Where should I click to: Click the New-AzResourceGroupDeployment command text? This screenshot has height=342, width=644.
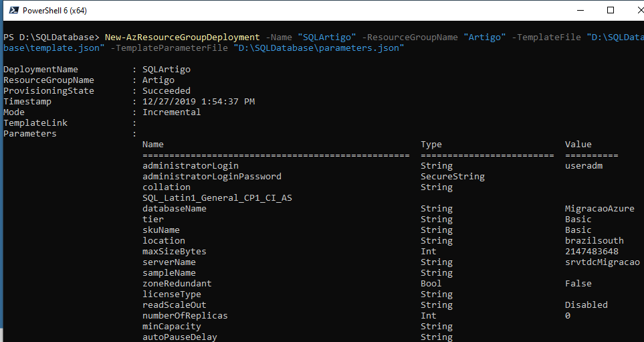[x=182, y=37]
